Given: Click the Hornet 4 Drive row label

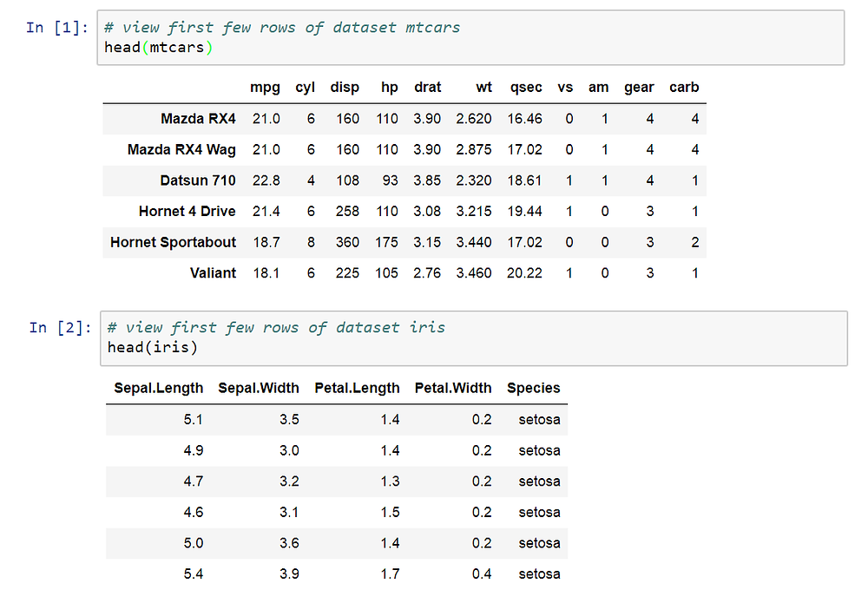Looking at the screenshot, I should coord(187,211).
